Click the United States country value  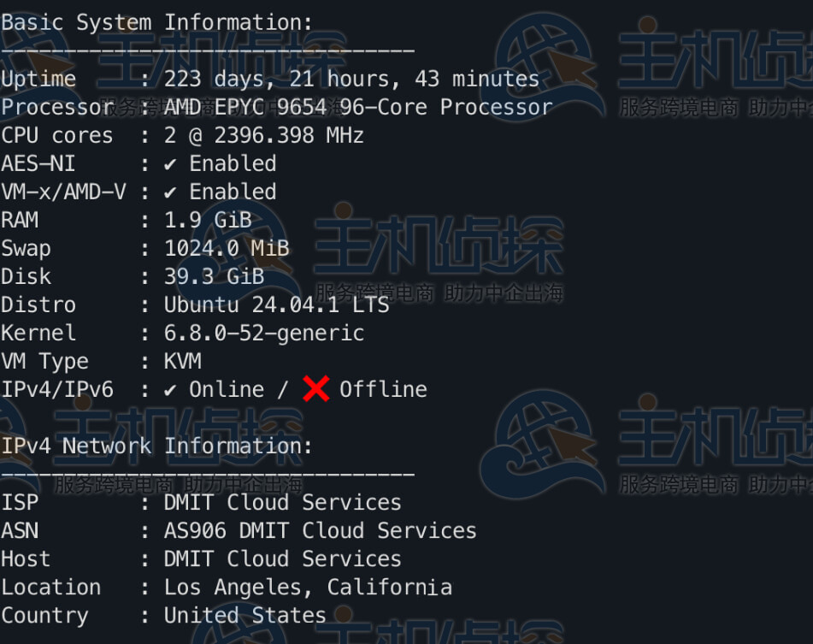coord(244,615)
